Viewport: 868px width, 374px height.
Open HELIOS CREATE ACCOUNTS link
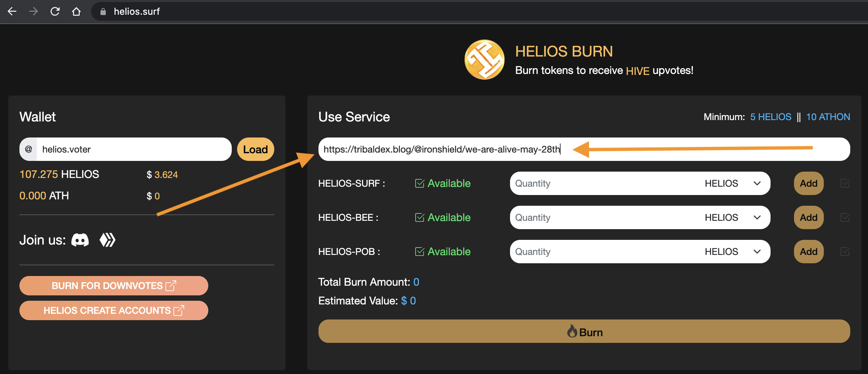pyautogui.click(x=114, y=310)
